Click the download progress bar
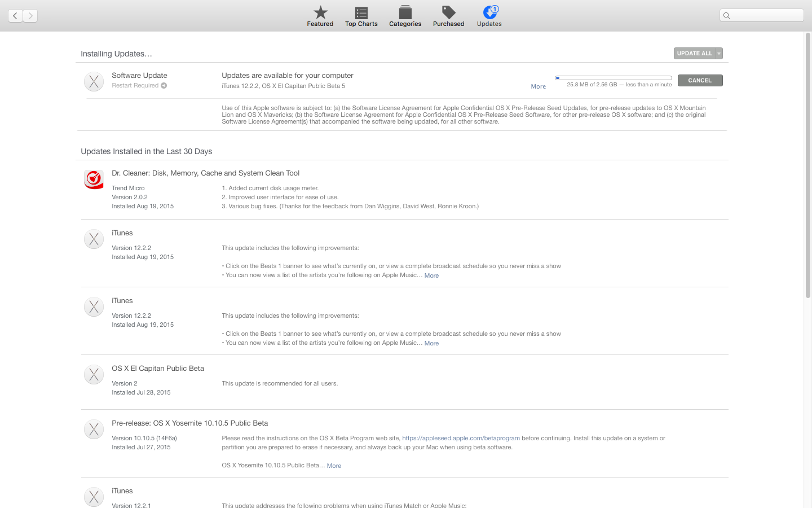Viewport: 812px width, 508px height. [x=614, y=78]
